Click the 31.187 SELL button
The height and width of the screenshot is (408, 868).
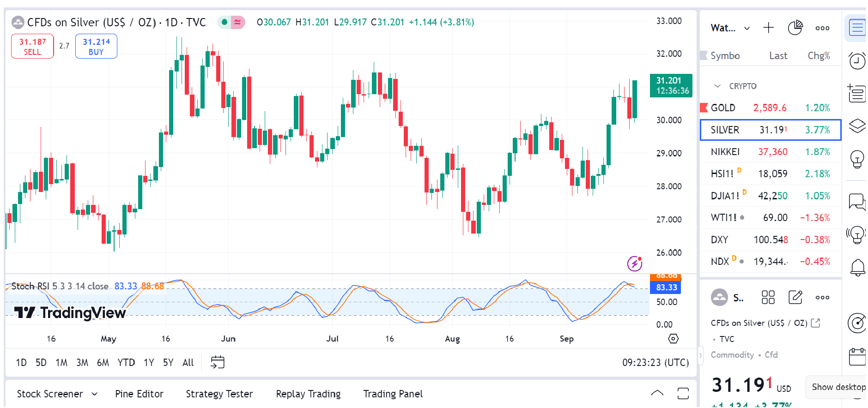[32, 47]
